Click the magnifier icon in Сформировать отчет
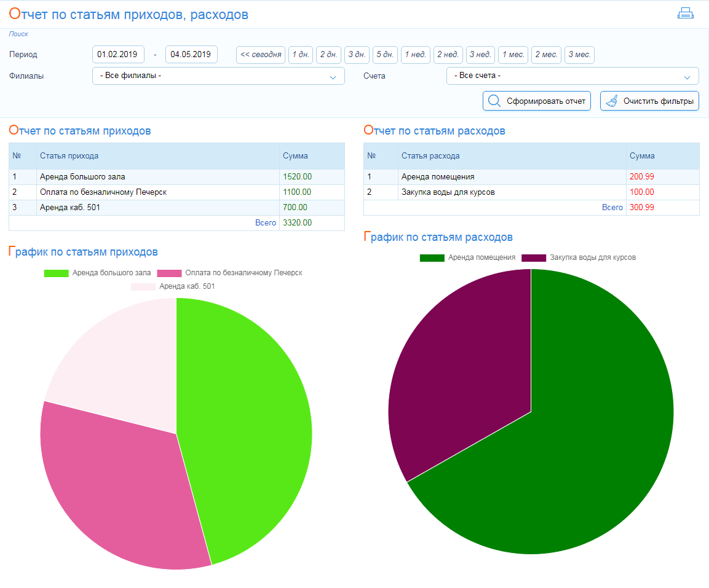 tap(494, 101)
